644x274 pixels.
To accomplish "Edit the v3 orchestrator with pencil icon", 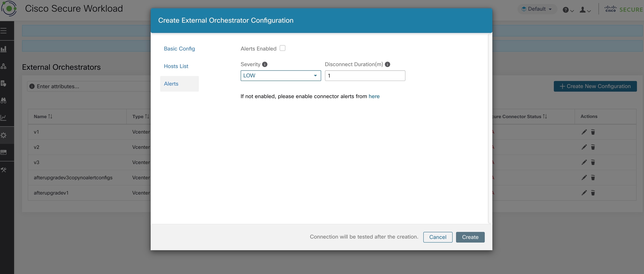I will click(584, 163).
